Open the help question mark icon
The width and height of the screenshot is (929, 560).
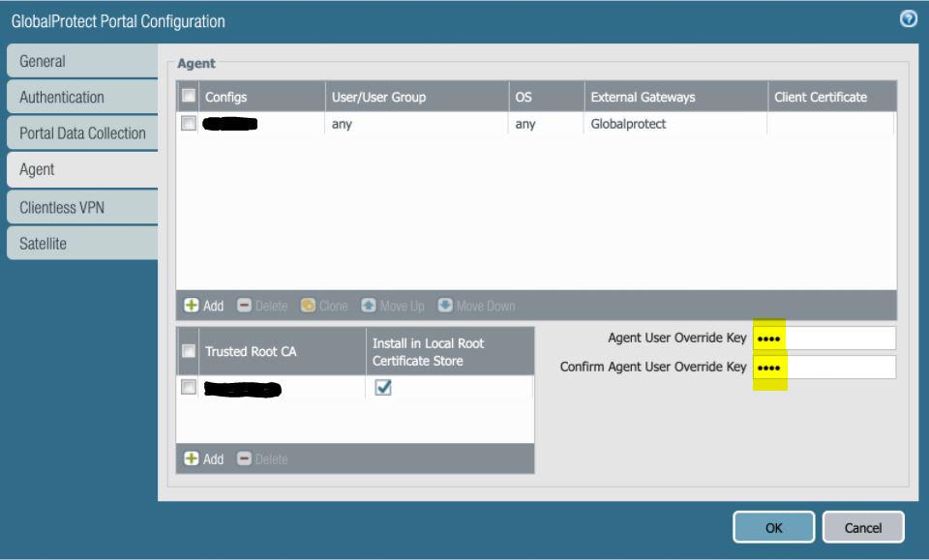pos(908,19)
